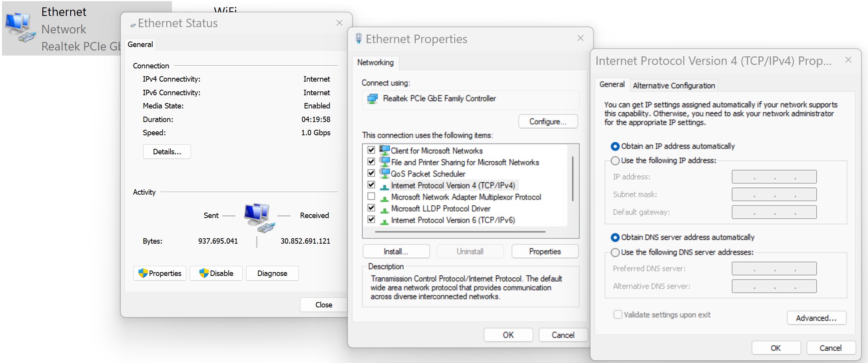Confirm Ethernet Properties with OK
This screenshot has width=868, height=363.
508,335
